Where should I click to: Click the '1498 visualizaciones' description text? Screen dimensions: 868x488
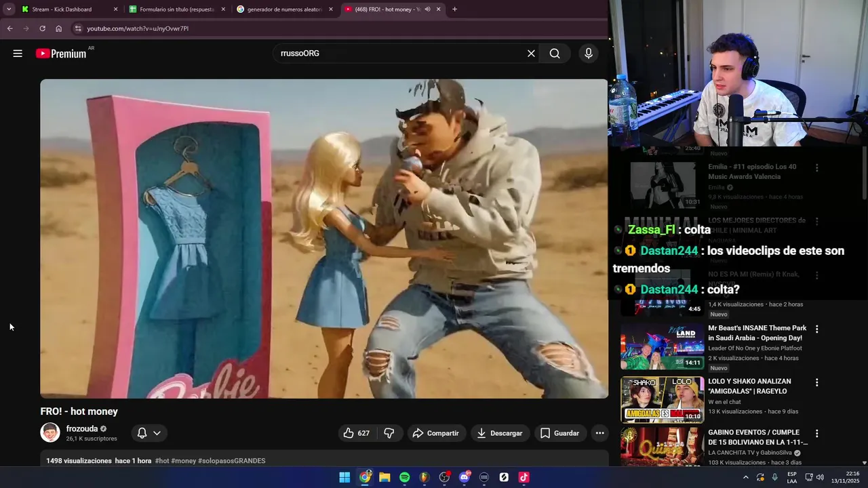point(79,461)
